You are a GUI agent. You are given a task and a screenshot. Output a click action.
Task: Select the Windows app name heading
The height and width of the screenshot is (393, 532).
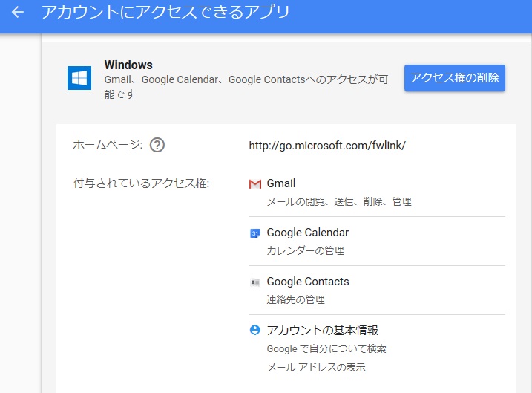point(128,65)
